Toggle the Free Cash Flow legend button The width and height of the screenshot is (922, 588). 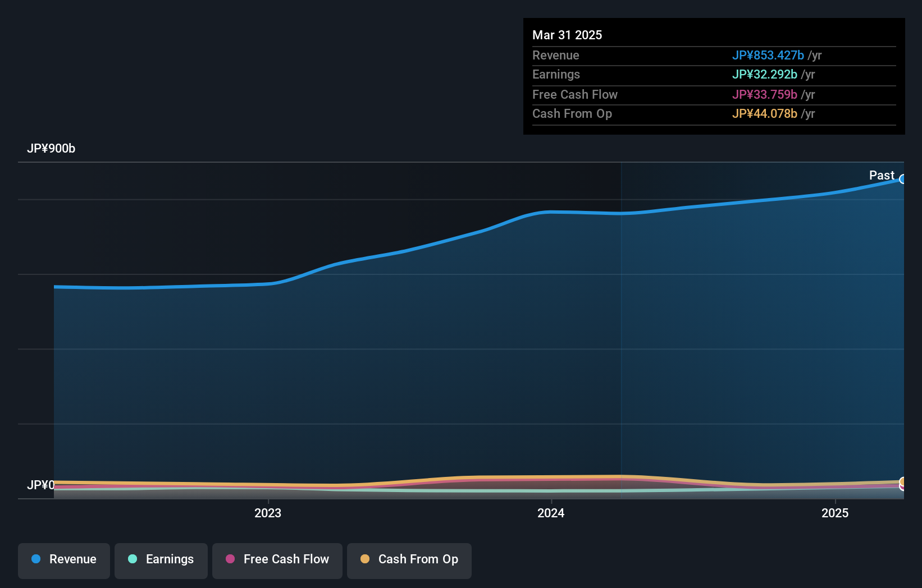click(x=277, y=561)
